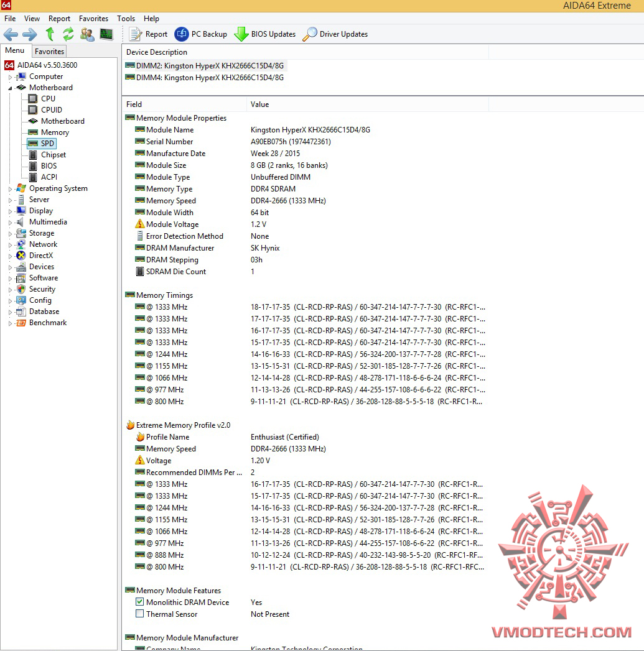The height and width of the screenshot is (651, 644).
Task: Click the DirectX category icon
Action: tap(21, 256)
